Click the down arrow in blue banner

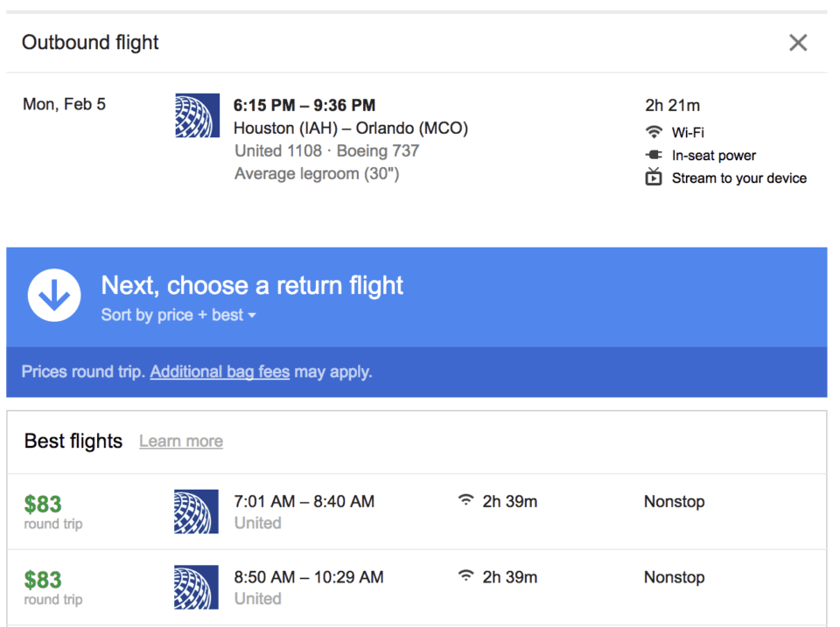pos(54,295)
